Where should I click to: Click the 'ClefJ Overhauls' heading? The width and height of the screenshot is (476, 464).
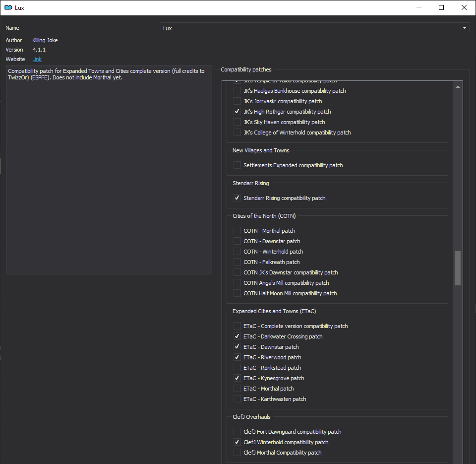[x=251, y=417]
